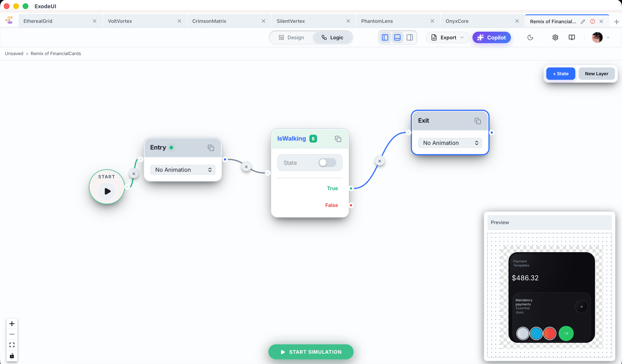Duplicate the IsWalking node with its copy icon
Viewport: 622px width, 364px height.
338,139
